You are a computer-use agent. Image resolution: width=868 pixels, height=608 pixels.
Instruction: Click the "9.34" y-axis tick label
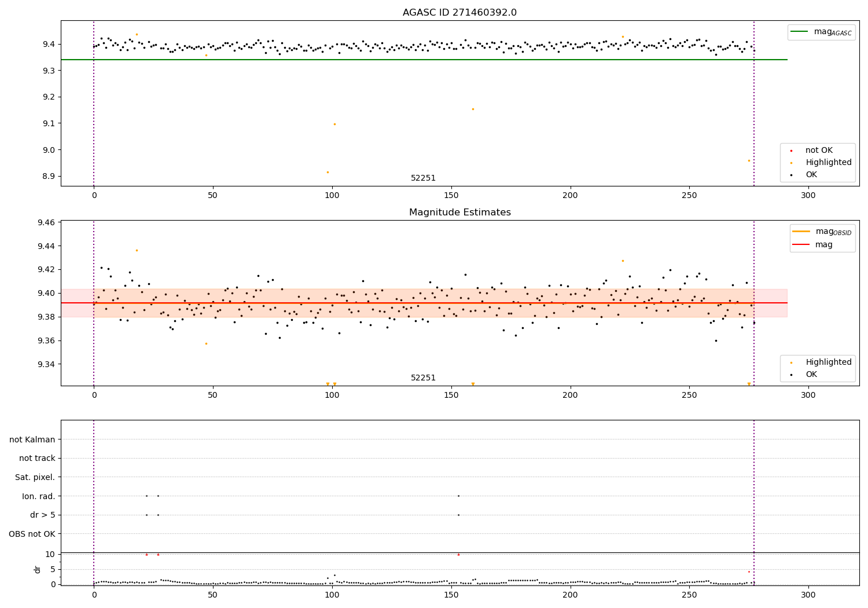tap(45, 364)
